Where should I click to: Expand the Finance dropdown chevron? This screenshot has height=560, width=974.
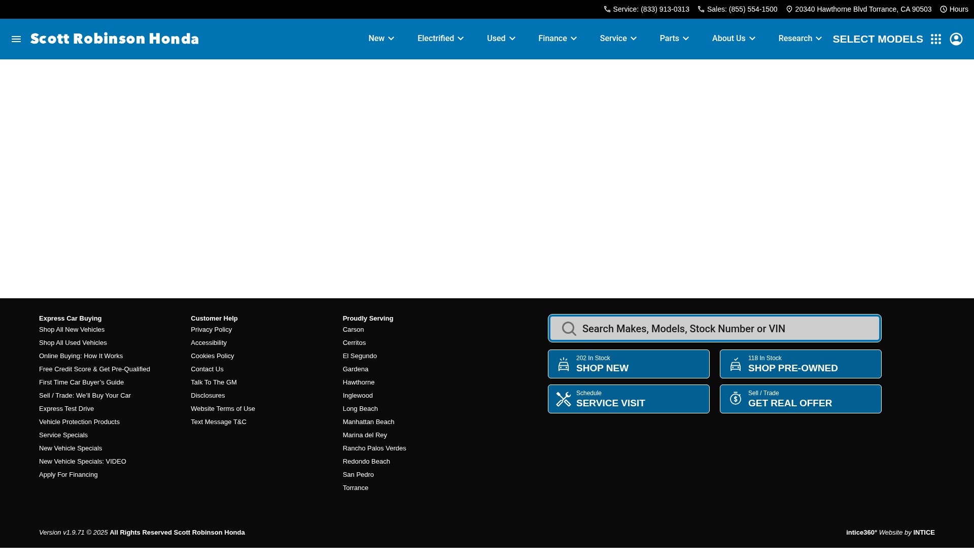point(574,39)
